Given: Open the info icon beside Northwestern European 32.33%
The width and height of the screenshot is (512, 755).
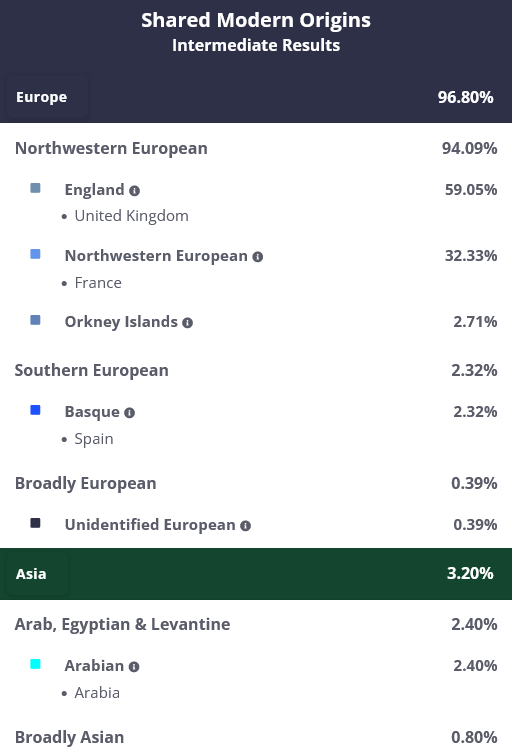Looking at the screenshot, I should 258,257.
